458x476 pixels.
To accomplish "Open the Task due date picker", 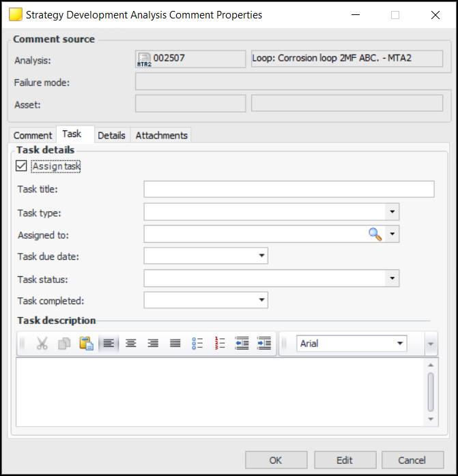I will (261, 256).
